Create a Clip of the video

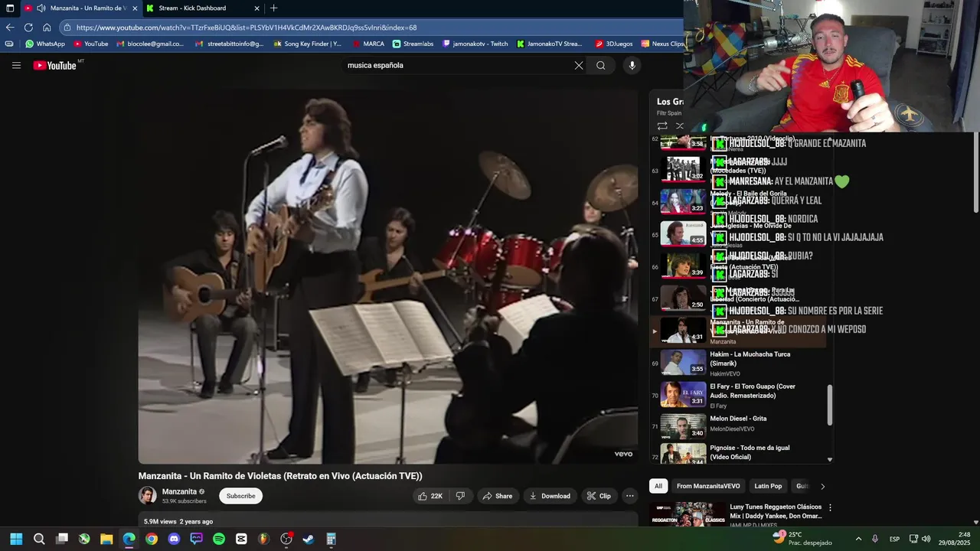click(599, 496)
